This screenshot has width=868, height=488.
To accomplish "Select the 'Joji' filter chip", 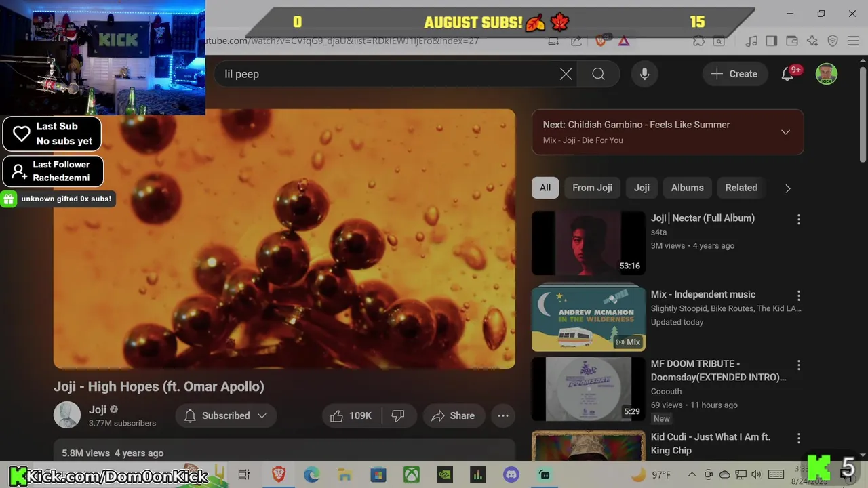I will pyautogui.click(x=642, y=188).
